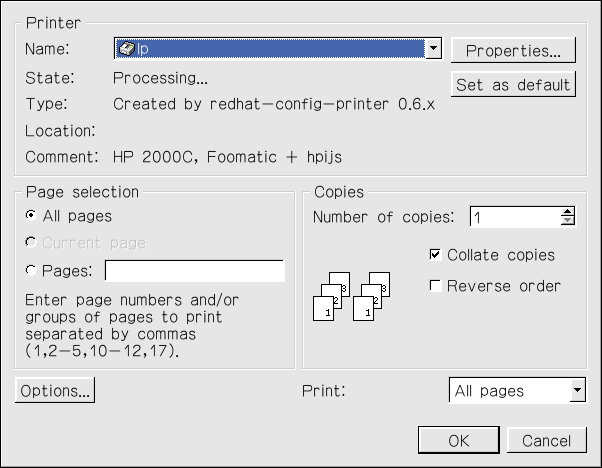The height and width of the screenshot is (468, 602).
Task: Open the Options... button
Action: point(55,391)
